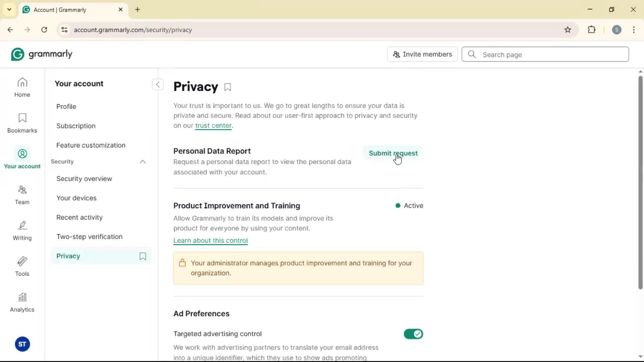Collapse the Your account side panel
The image size is (644, 362).
pyautogui.click(x=158, y=84)
